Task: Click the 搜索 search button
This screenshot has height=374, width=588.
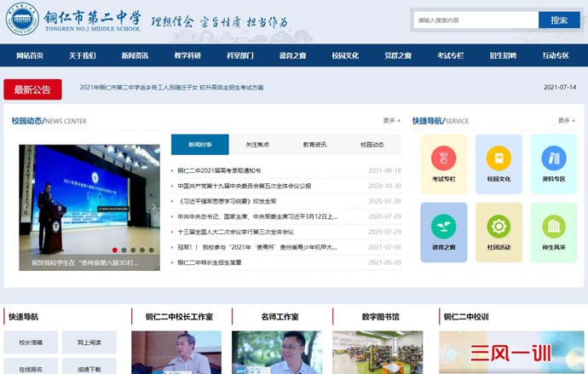Action: 559,20
